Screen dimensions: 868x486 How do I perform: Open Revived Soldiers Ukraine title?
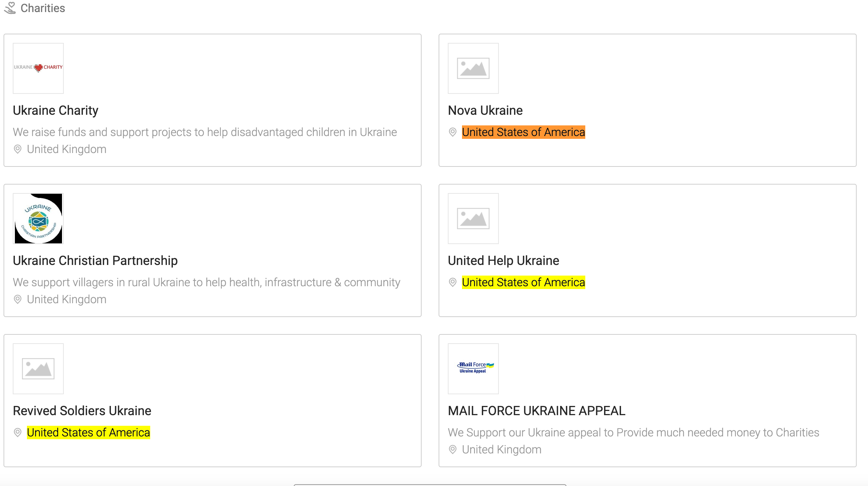point(82,411)
